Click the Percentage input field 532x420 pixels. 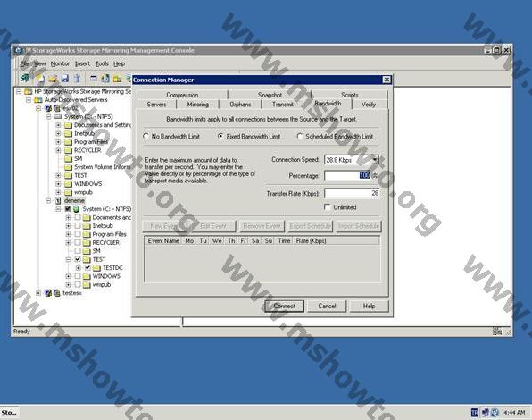click(x=347, y=175)
